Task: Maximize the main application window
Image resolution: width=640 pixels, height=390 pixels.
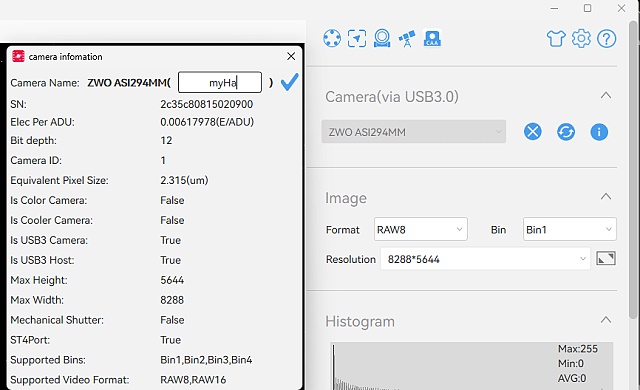Action: click(x=587, y=8)
